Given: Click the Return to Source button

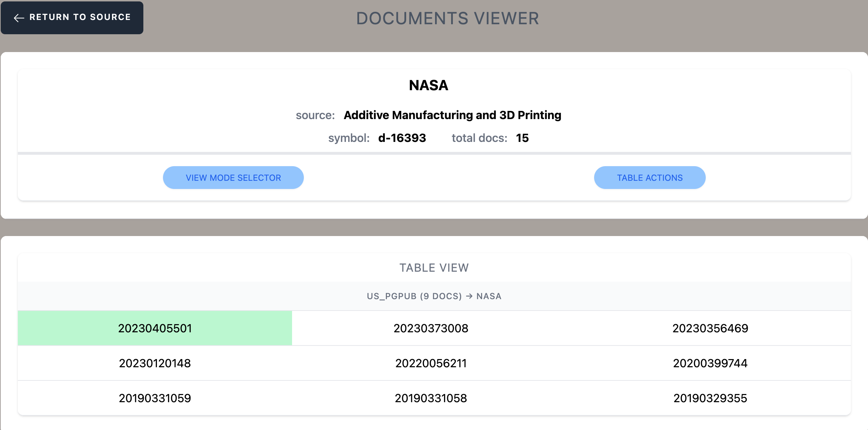Looking at the screenshot, I should [72, 17].
